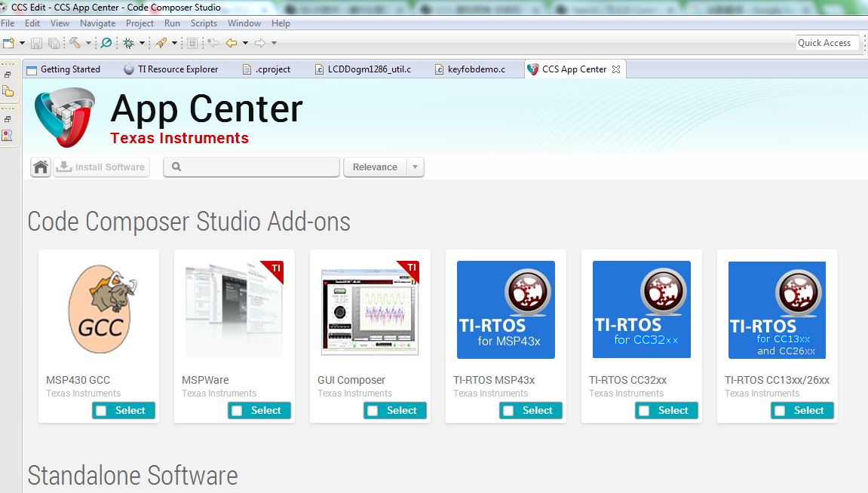The width and height of the screenshot is (868, 493).
Task: Open the Help menu
Action: 281,23
